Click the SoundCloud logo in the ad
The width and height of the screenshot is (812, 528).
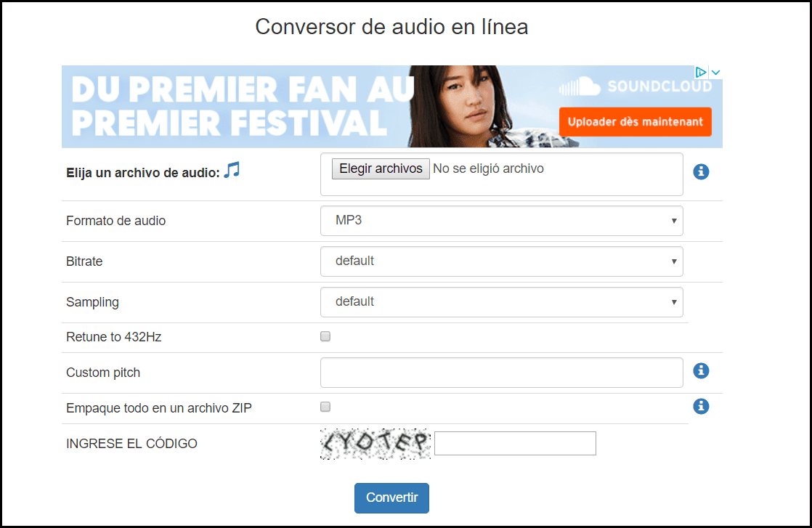coord(635,87)
